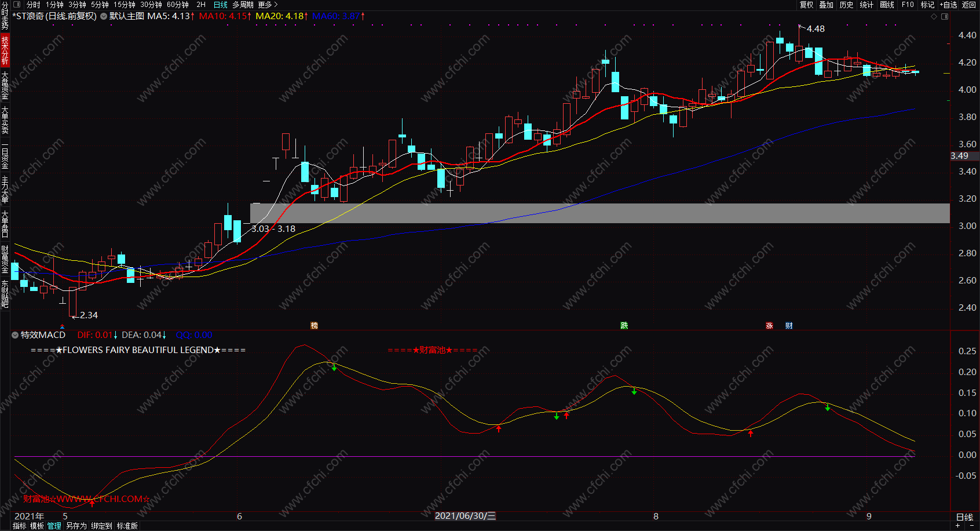Click the 标记 mark button
Screen dimensions: 980x531
(928, 5)
